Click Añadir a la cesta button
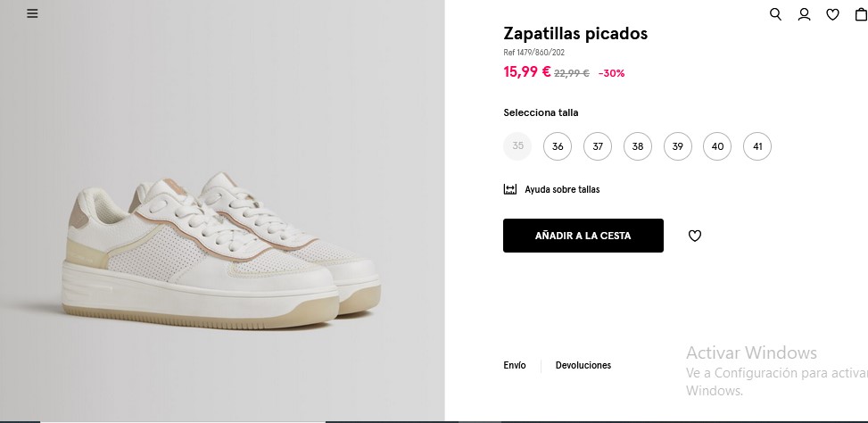The height and width of the screenshot is (423, 868). [583, 236]
